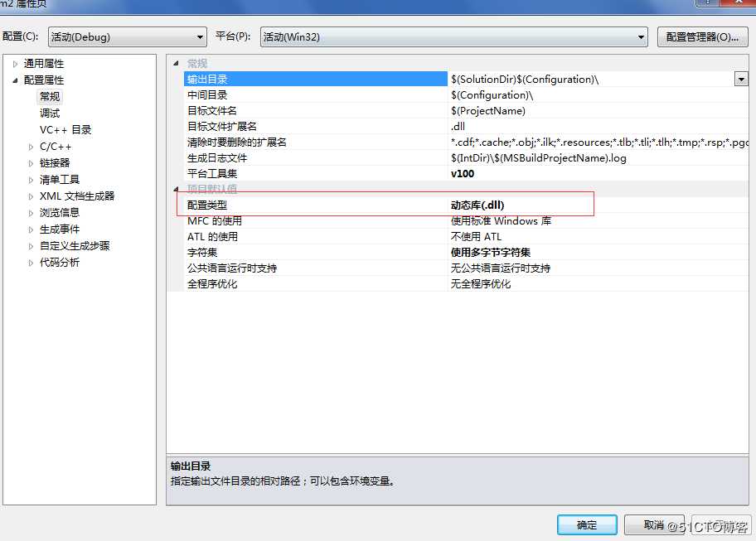756x541 pixels.
Task: Click the 平台工具集 v100 value
Action: click(x=463, y=174)
